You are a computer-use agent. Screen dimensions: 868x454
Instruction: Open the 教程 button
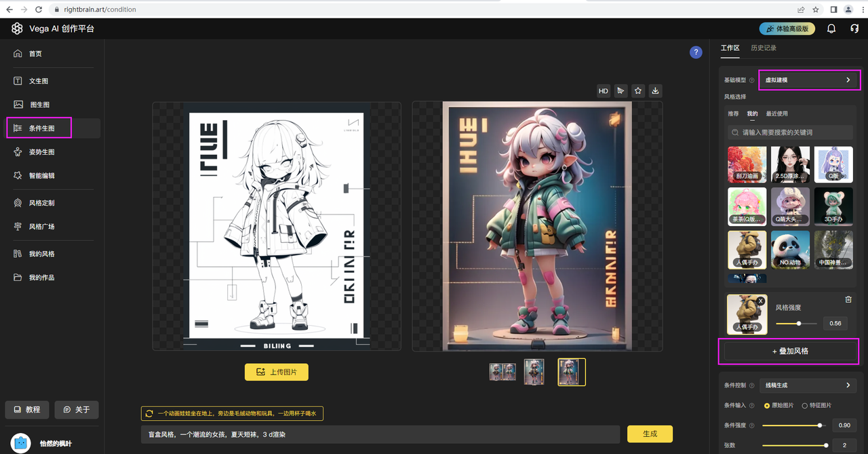[27, 410]
